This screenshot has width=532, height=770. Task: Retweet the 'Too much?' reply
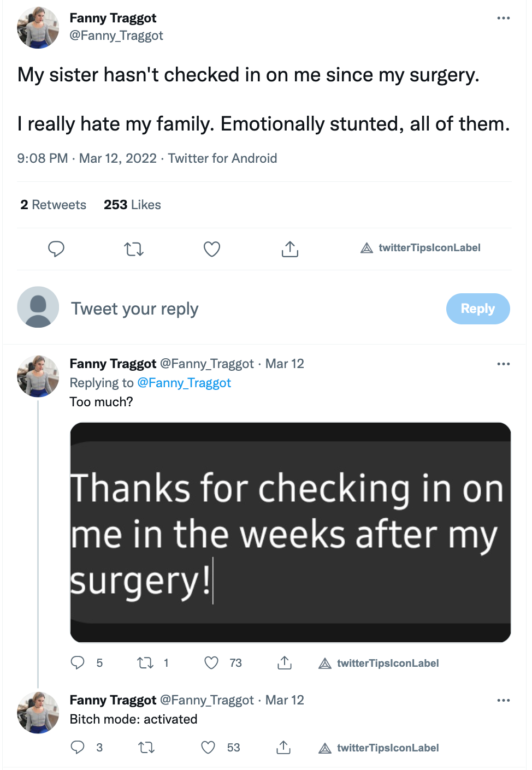tap(153, 663)
